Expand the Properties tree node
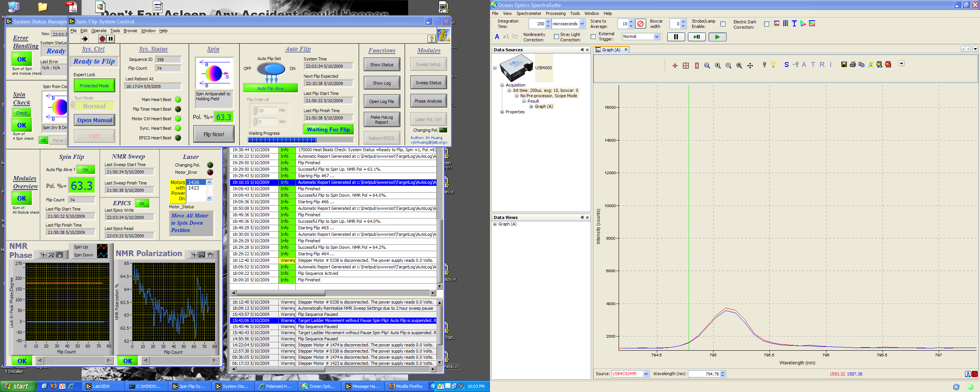This screenshot has height=392, width=980. pos(502,112)
